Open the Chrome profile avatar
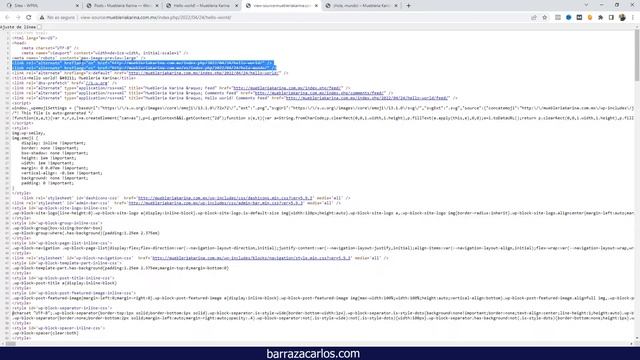Viewport: 640px width, 360px height. [x=622, y=18]
